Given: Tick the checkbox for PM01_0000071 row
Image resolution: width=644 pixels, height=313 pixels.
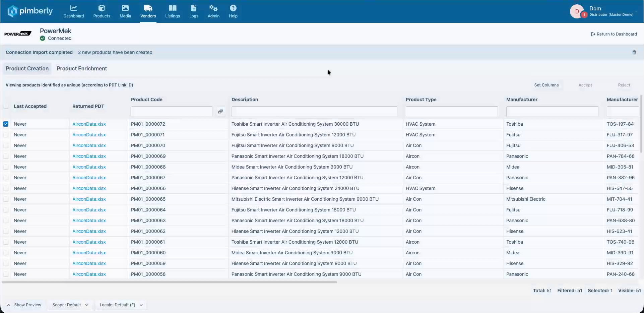Looking at the screenshot, I should click(x=6, y=135).
